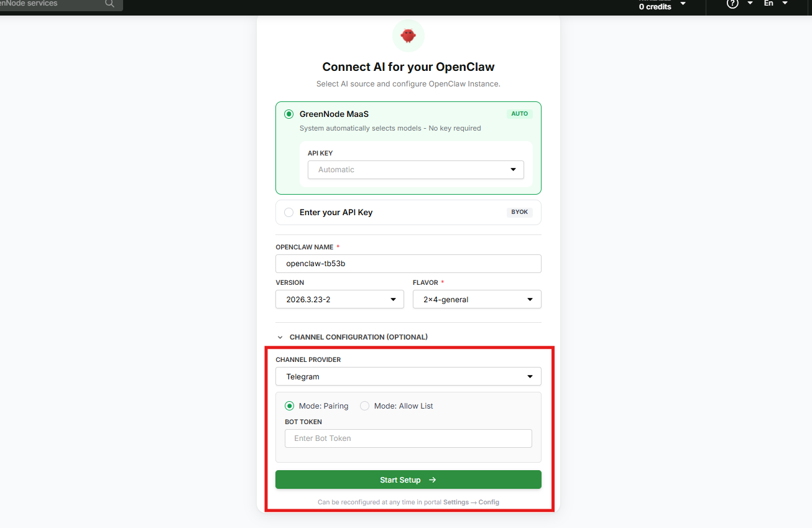Click the arrow icon on Start Setup
The width and height of the screenshot is (812, 528).
tap(433, 480)
